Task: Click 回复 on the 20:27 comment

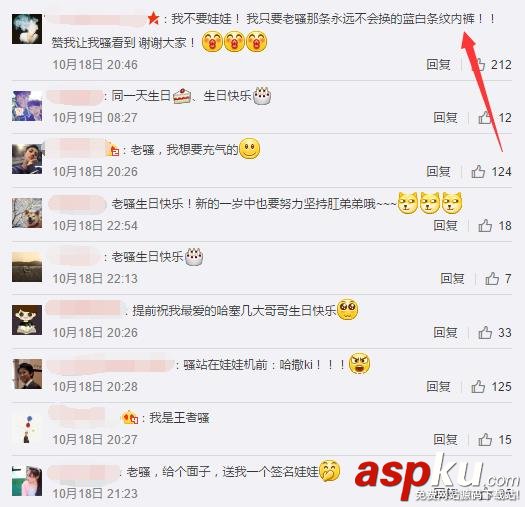Action: click(x=445, y=440)
